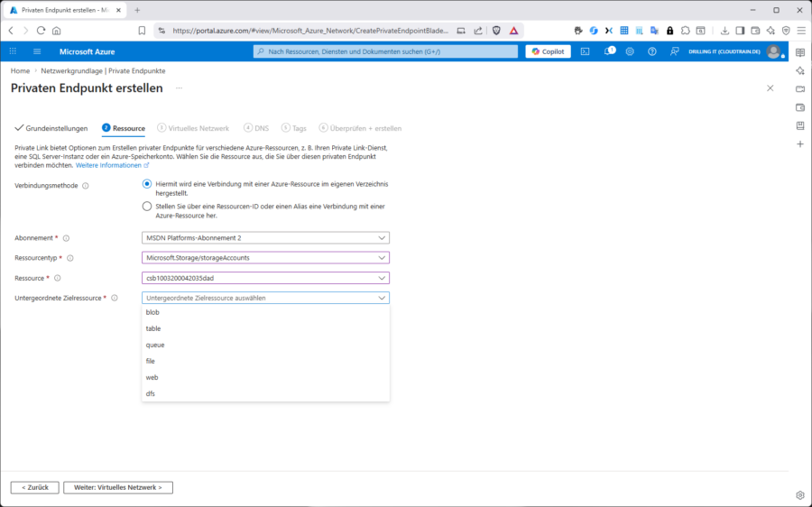
Task: Open the Azure apps grid launcher
Action: pyautogui.click(x=13, y=51)
